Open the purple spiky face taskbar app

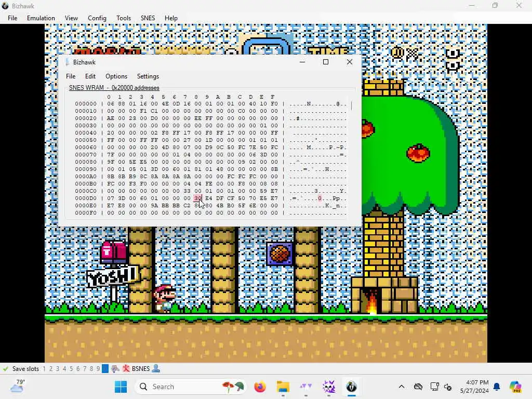coord(328,387)
